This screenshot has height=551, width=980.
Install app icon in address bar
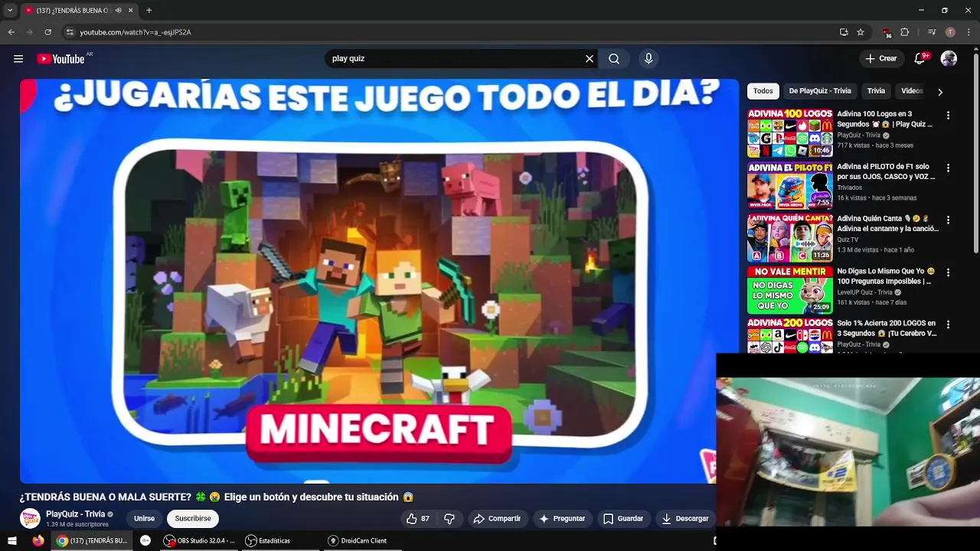point(844,32)
